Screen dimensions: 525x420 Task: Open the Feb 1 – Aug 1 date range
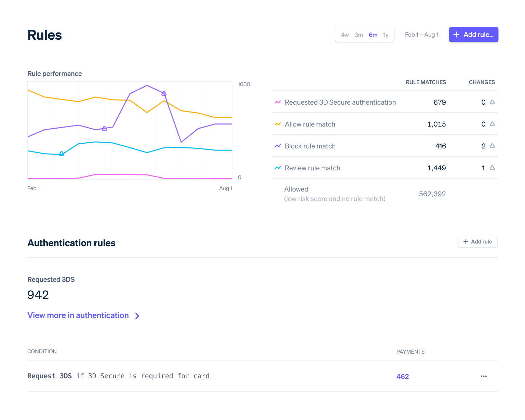click(422, 35)
